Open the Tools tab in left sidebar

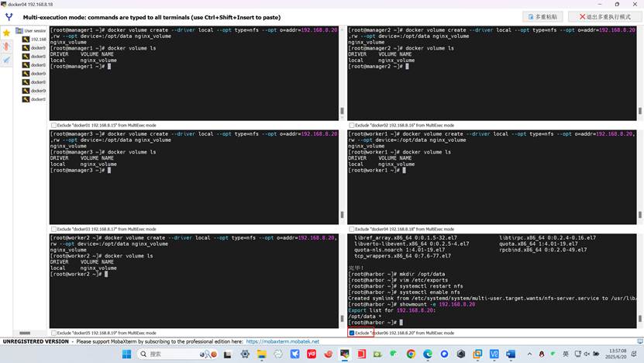6,47
